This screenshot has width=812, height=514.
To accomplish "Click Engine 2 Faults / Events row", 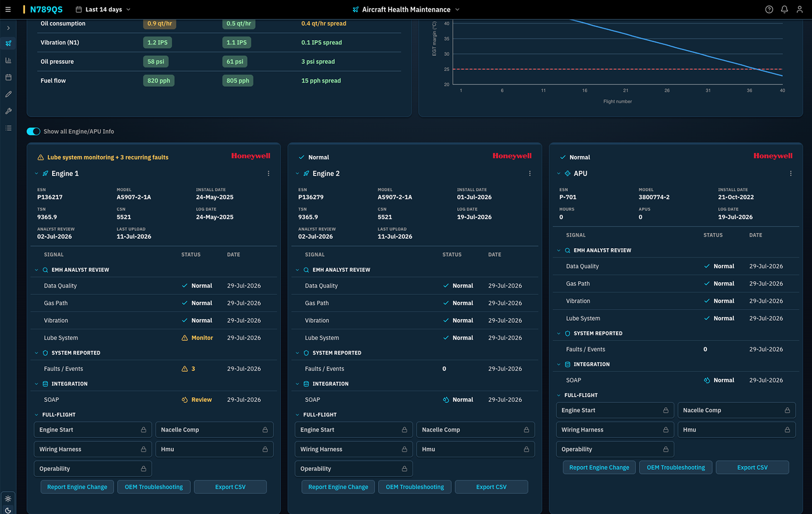I will click(415, 369).
